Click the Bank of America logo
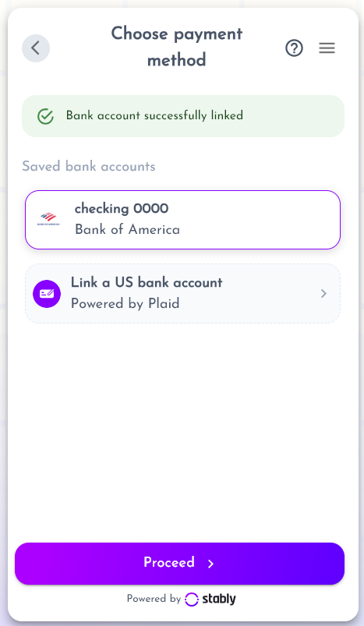The width and height of the screenshot is (364, 626). point(48,219)
